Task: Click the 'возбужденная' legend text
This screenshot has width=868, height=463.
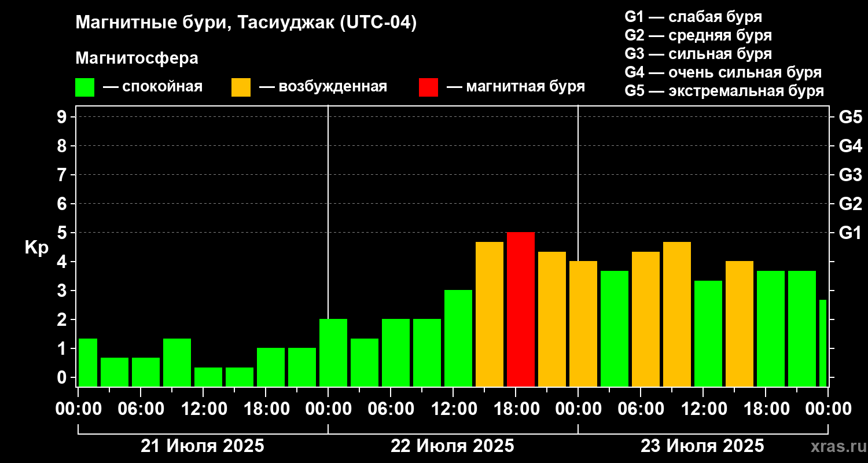Action: tap(333, 87)
